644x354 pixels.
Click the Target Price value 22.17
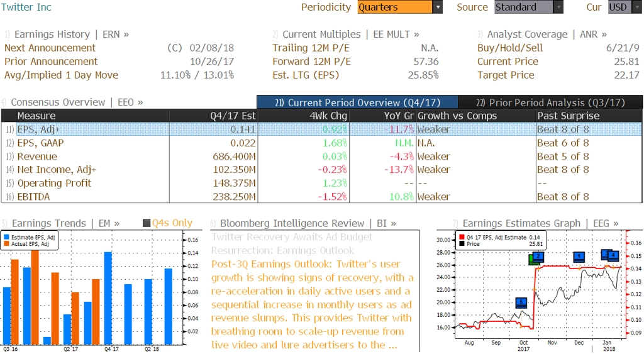(627, 75)
